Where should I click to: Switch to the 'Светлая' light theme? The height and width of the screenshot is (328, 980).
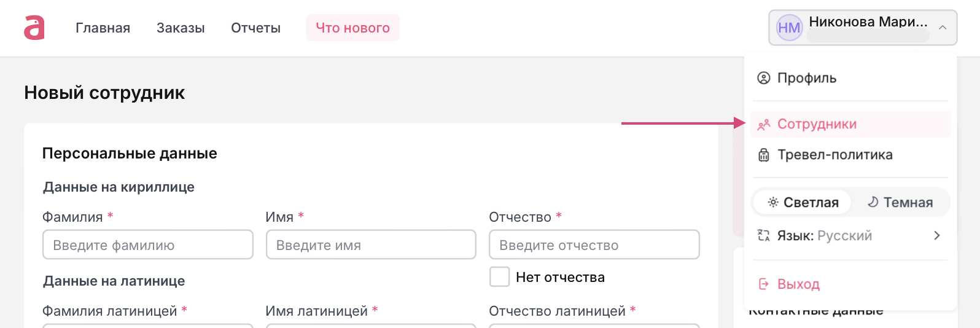[803, 202]
